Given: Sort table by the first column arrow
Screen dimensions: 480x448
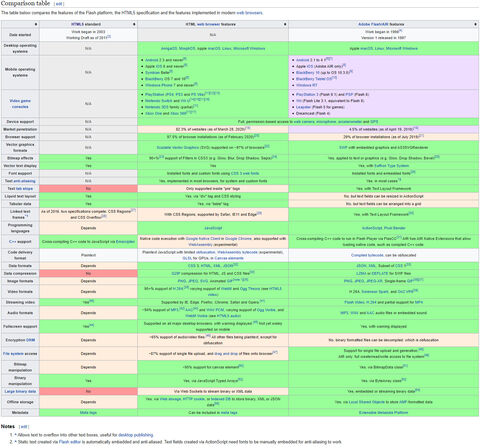Looking at the screenshot, I should pyautogui.click(x=36, y=24).
